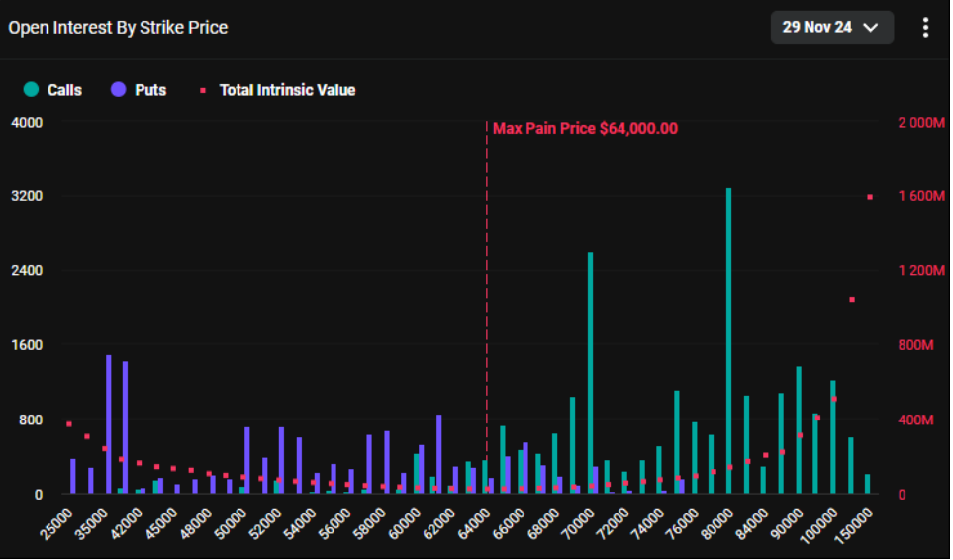Select the tallest call bar at 80000
This screenshot has width=953, height=560.
[728, 340]
